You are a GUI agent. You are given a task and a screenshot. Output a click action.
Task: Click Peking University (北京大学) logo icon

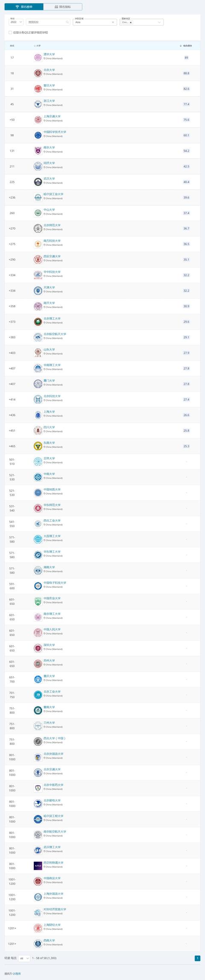pos(38,73)
